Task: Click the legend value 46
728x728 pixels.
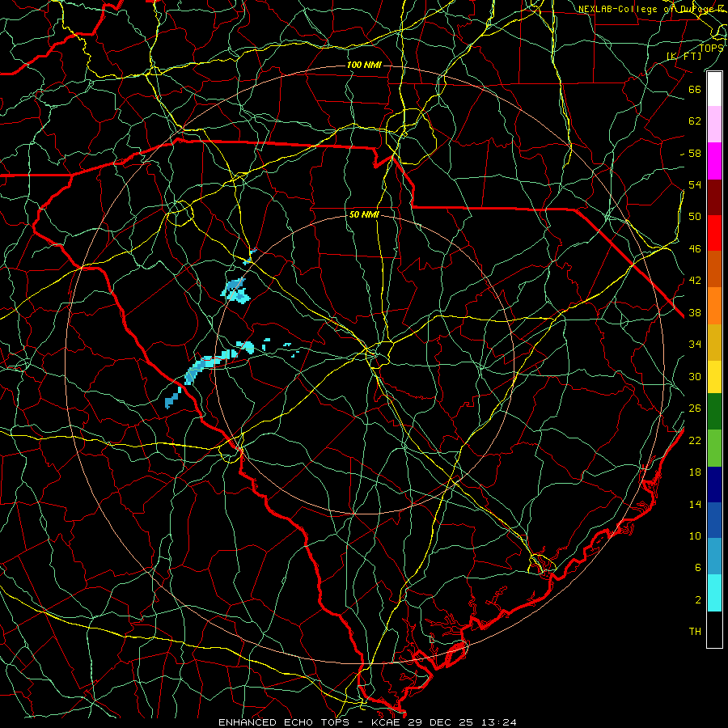Action: tap(695, 249)
